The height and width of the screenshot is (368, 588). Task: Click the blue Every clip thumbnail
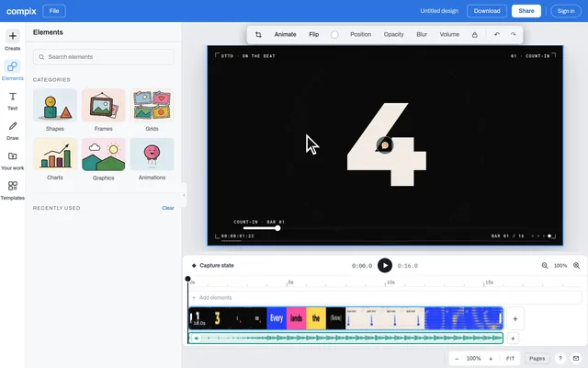(x=277, y=318)
